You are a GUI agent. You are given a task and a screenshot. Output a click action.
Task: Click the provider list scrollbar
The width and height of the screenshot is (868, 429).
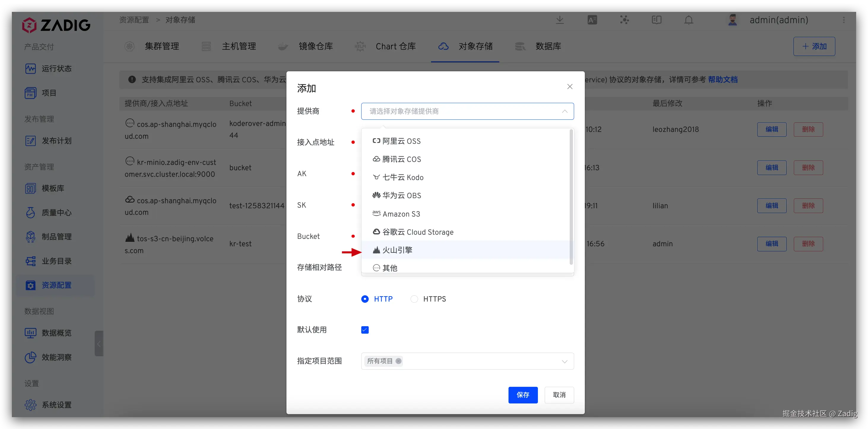pyautogui.click(x=571, y=197)
